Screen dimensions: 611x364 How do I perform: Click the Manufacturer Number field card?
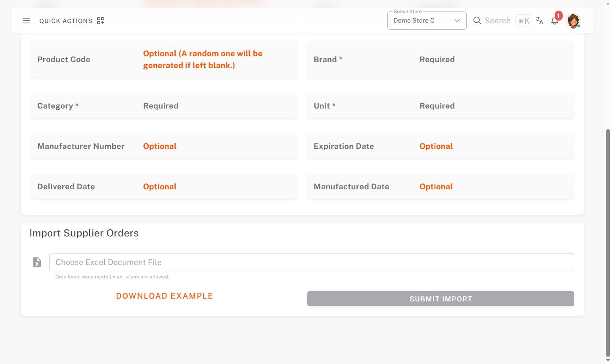164,146
